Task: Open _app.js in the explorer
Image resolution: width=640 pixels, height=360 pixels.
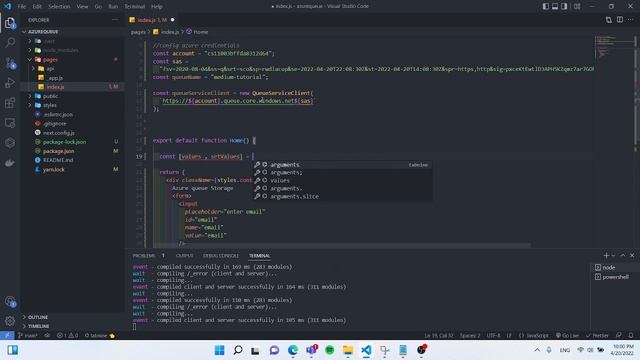Action: [55, 78]
